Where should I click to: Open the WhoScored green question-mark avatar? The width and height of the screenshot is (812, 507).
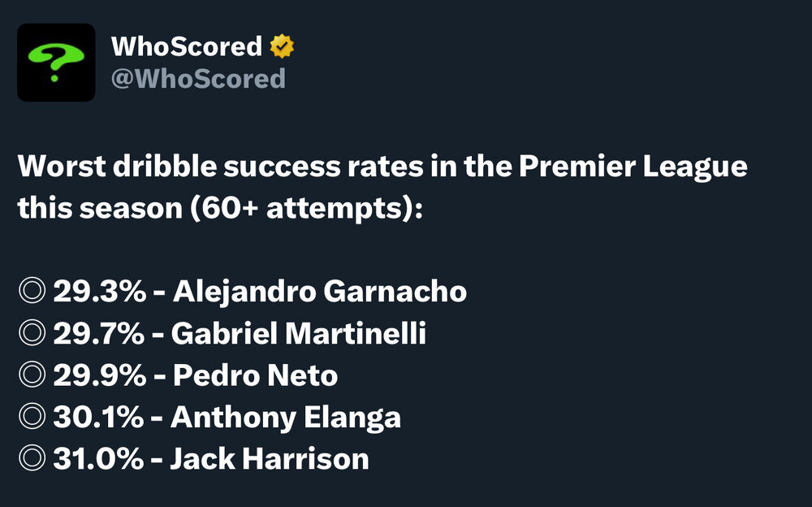pyautogui.click(x=56, y=63)
